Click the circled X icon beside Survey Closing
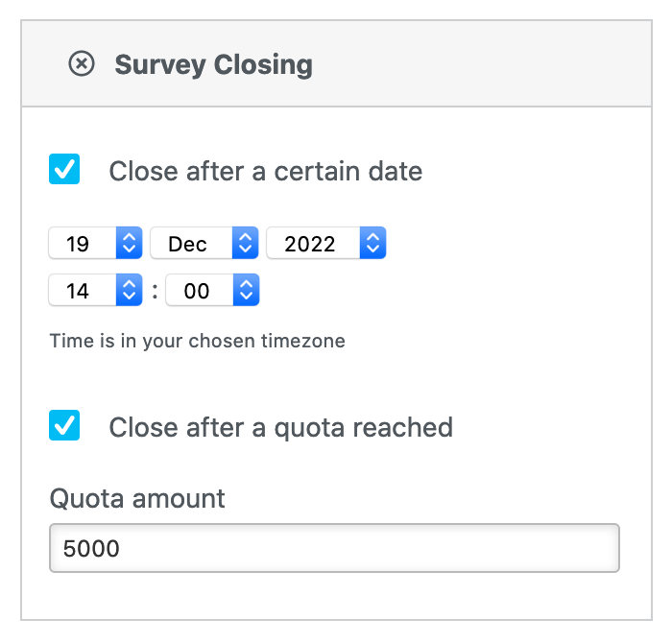Screen dimensions: 672x643 [x=82, y=64]
